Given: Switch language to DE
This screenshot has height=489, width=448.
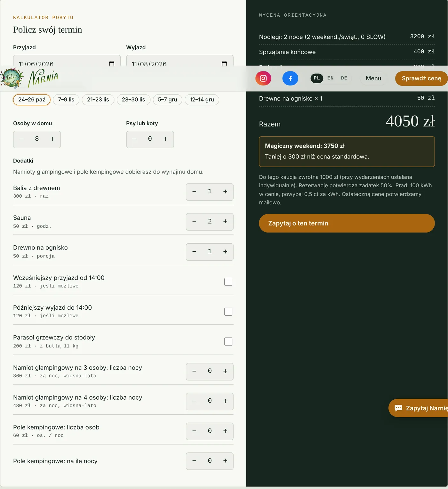Looking at the screenshot, I should (x=344, y=78).
